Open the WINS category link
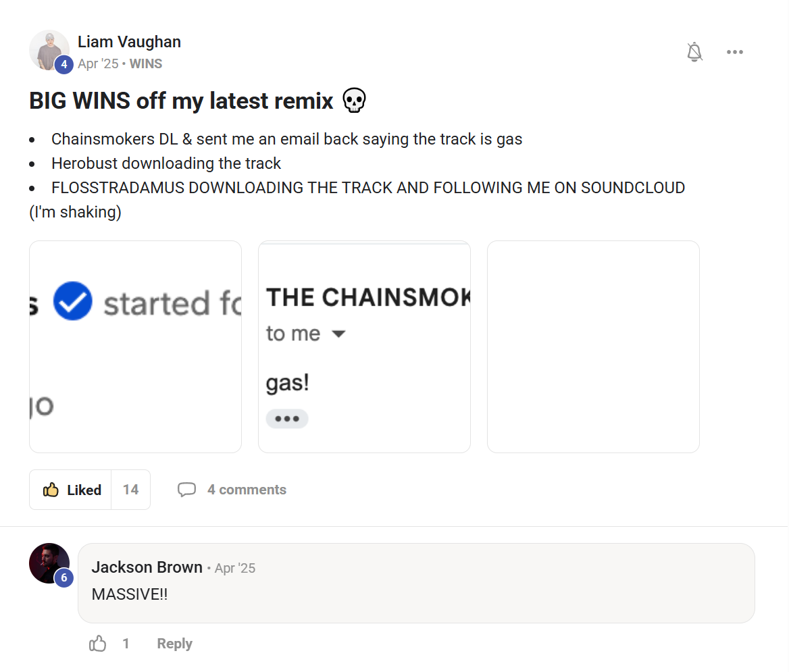This screenshot has width=789, height=672. coord(146,64)
